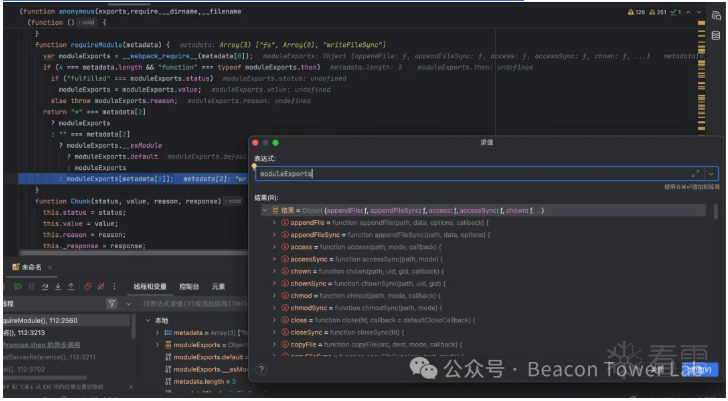Expand the appendFile result node

(274, 223)
